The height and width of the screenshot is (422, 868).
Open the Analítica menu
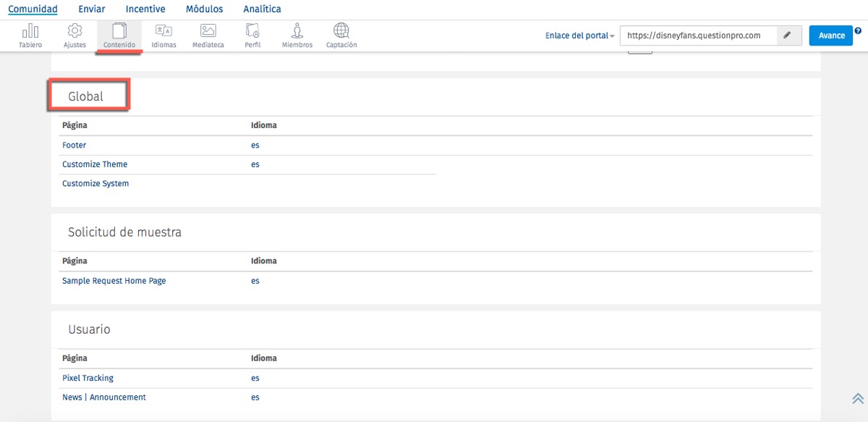[263, 9]
